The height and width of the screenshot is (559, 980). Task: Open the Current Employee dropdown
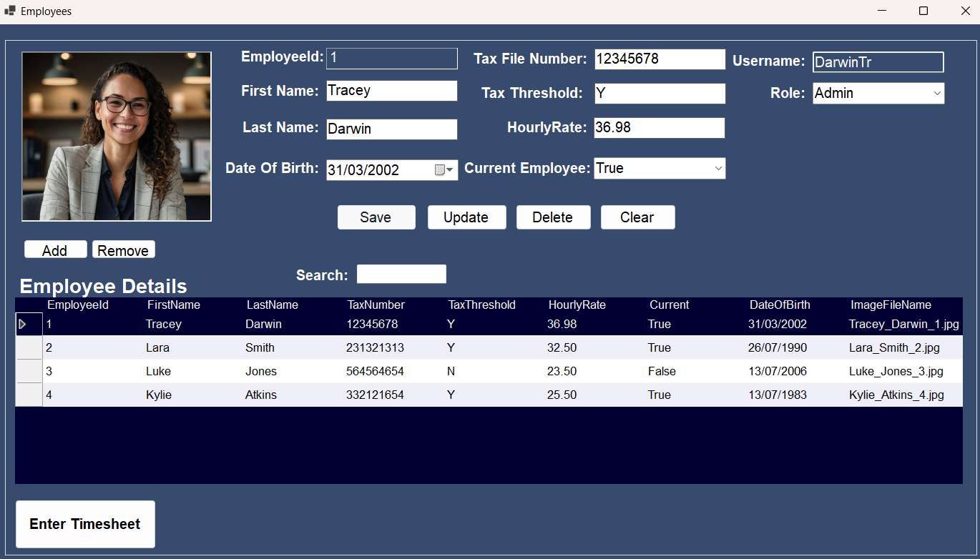point(718,169)
